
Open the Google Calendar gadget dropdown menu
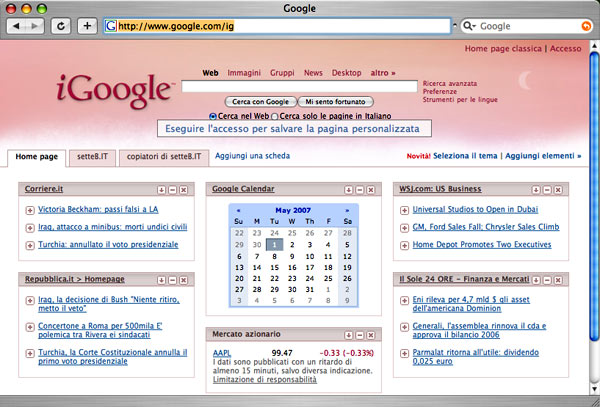[x=349, y=190]
